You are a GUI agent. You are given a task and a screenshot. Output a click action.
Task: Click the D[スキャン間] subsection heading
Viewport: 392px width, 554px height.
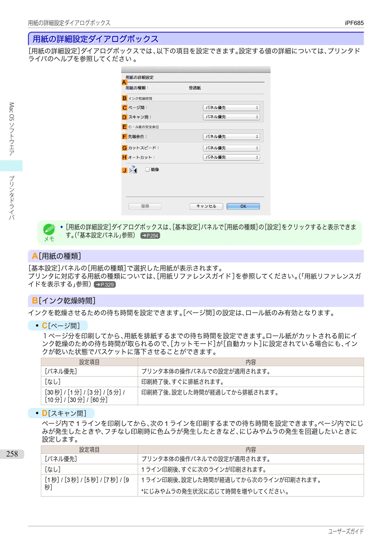[x=64, y=413]
